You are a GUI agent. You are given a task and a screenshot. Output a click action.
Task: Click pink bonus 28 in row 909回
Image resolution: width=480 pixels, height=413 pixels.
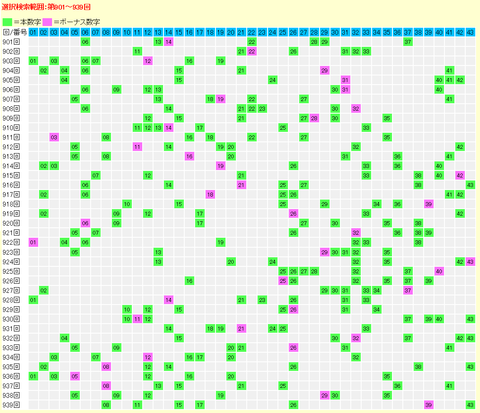pos(314,118)
